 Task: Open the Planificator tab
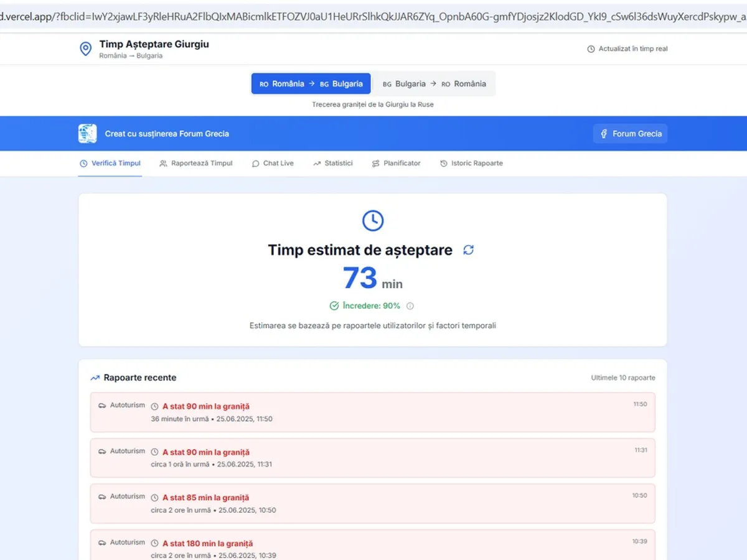click(x=396, y=164)
